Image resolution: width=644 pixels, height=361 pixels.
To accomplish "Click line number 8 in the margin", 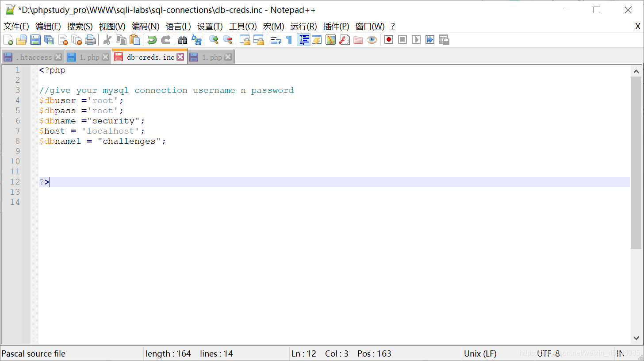I will (x=18, y=141).
